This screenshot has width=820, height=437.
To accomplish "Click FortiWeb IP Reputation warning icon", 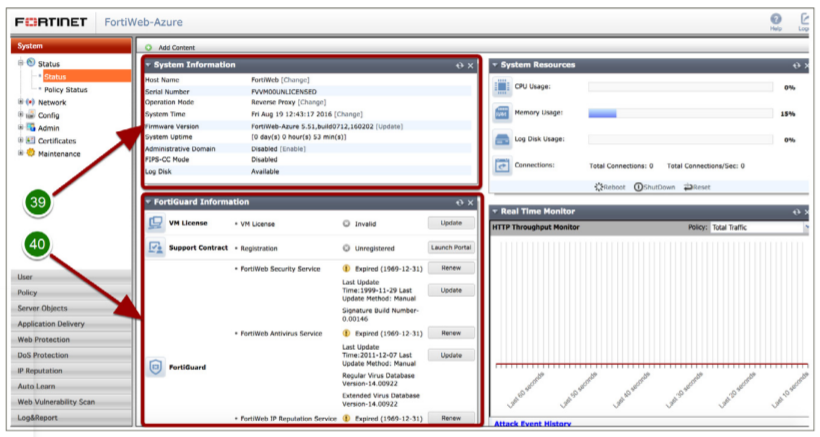I will click(x=346, y=418).
